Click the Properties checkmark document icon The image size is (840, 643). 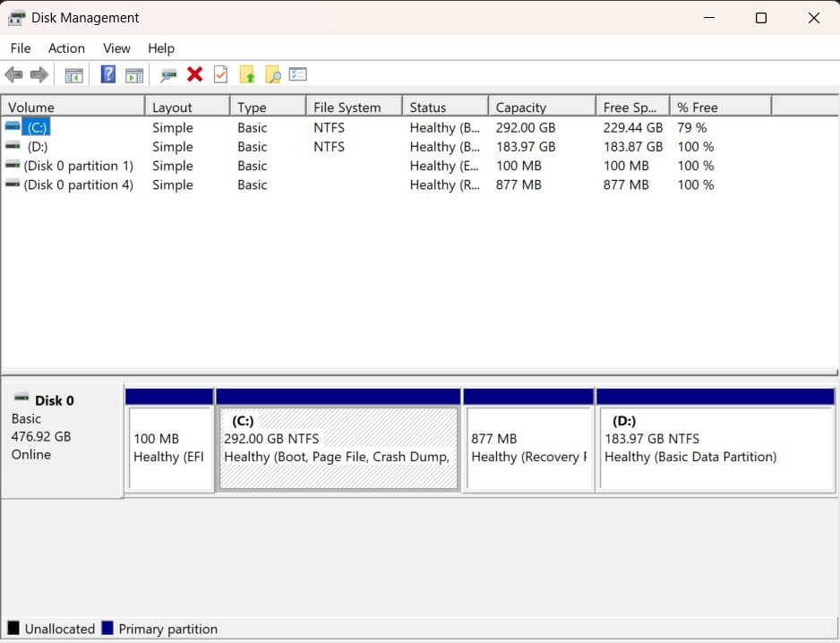click(220, 75)
